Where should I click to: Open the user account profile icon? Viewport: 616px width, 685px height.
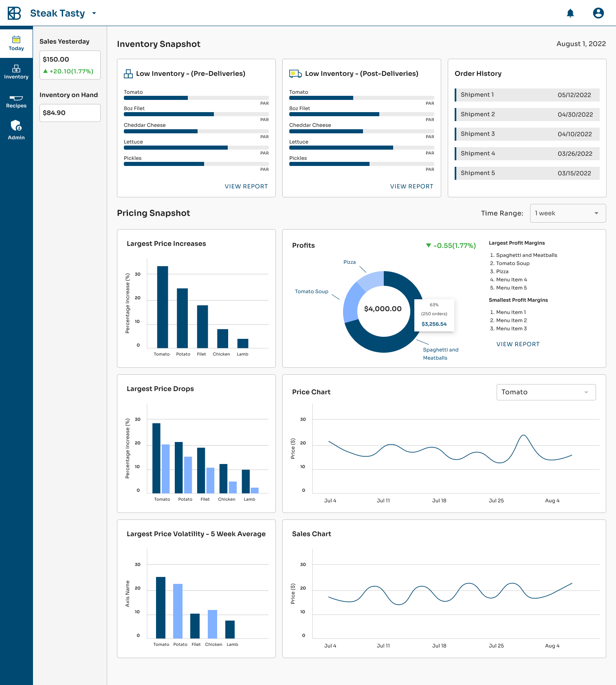[598, 13]
